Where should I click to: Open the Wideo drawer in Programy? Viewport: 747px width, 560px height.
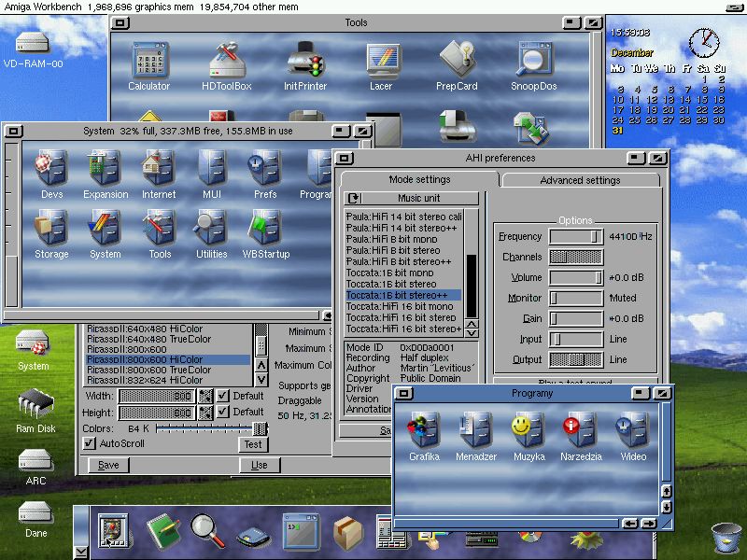tap(633, 430)
